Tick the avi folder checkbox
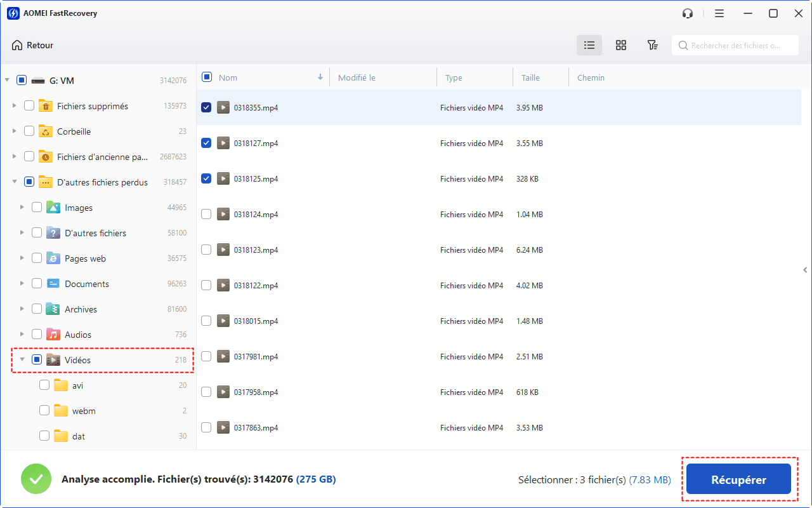The height and width of the screenshot is (508, 812). point(44,385)
